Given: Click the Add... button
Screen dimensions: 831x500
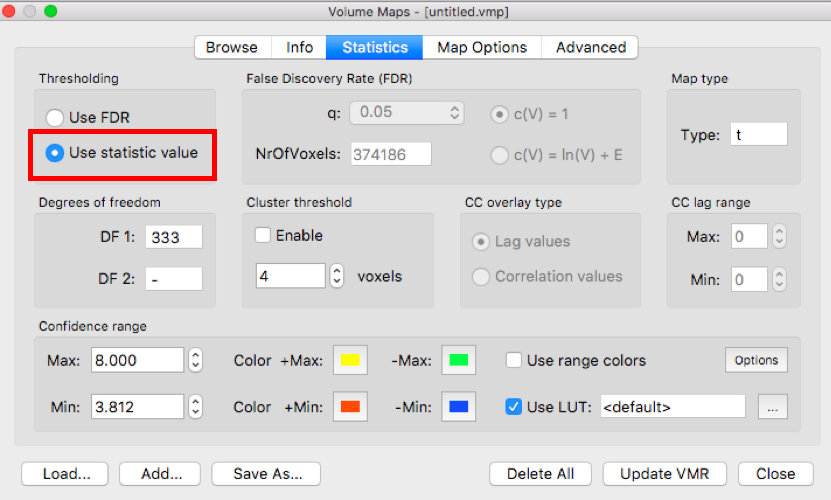Looking at the screenshot, I should [x=160, y=473].
